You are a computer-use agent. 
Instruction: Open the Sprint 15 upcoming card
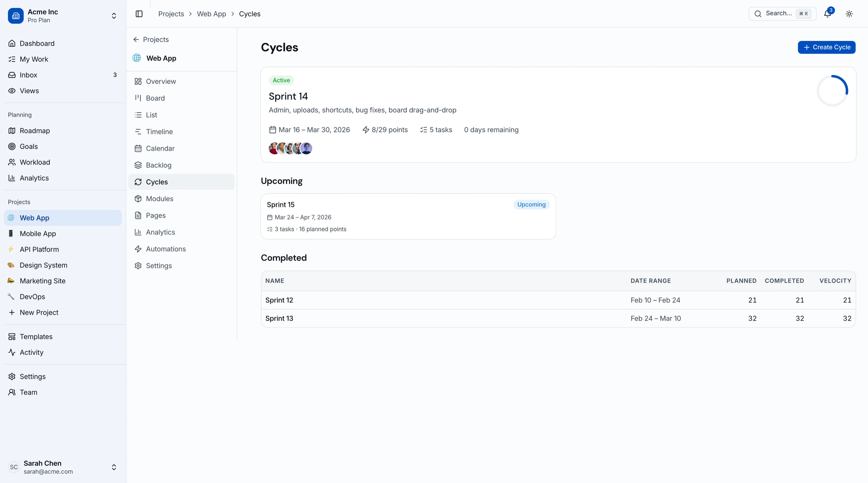tap(408, 216)
